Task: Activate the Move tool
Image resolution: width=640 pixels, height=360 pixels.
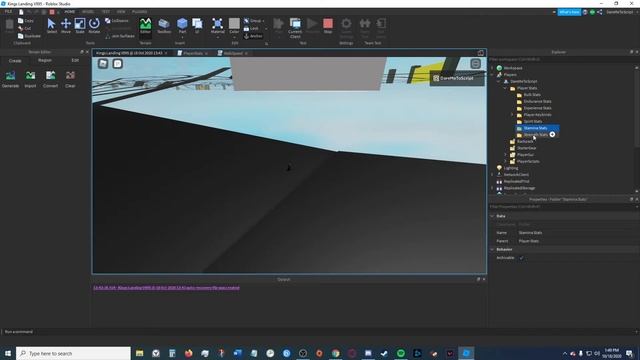Action: pyautogui.click(x=66, y=26)
